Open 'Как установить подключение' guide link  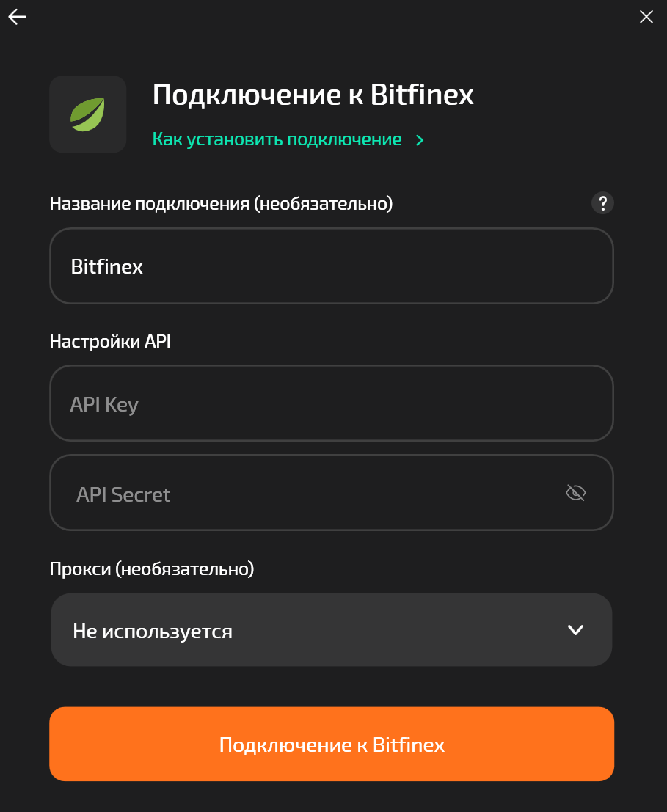pyautogui.click(x=277, y=139)
